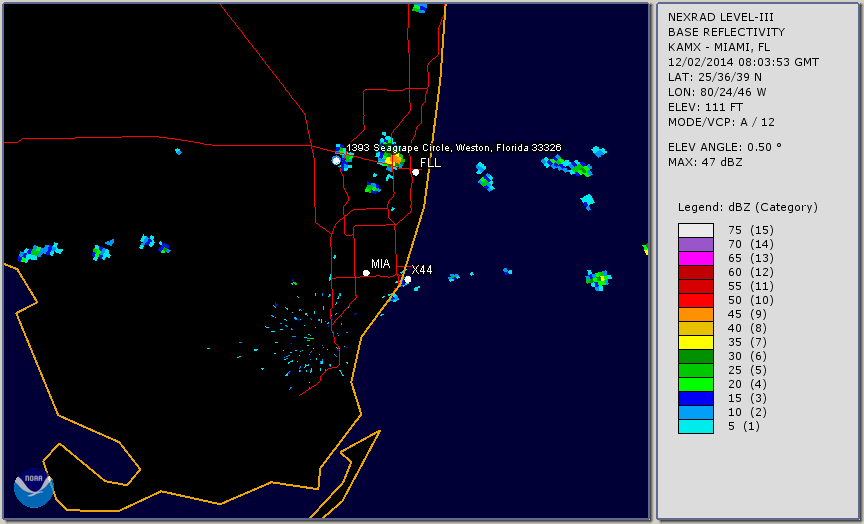Click the NEXRAD LEVEL-III heading text
Image resolution: width=864 pixels, height=524 pixels.
(x=721, y=17)
